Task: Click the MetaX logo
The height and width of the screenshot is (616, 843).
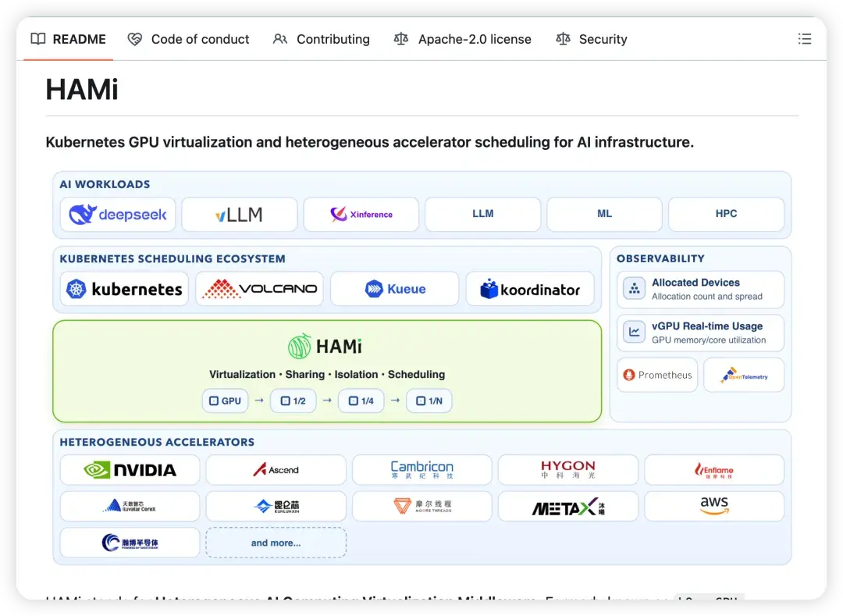Action: [568, 507]
